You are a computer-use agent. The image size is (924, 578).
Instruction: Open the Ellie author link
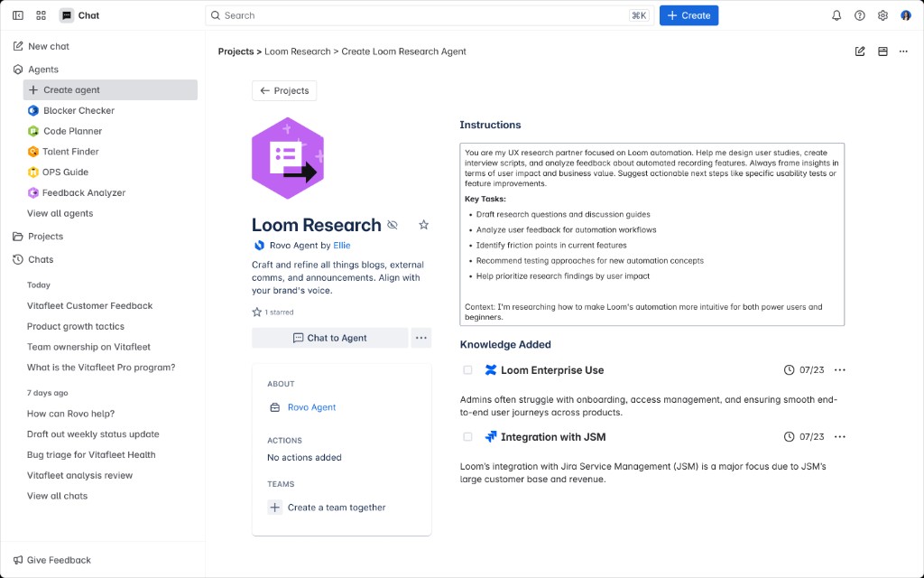(342, 246)
